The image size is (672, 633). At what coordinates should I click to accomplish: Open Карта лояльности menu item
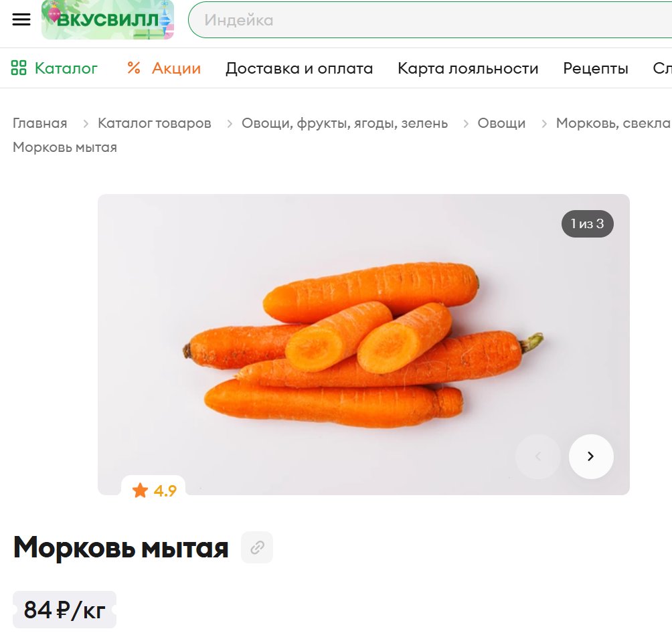pyautogui.click(x=468, y=68)
